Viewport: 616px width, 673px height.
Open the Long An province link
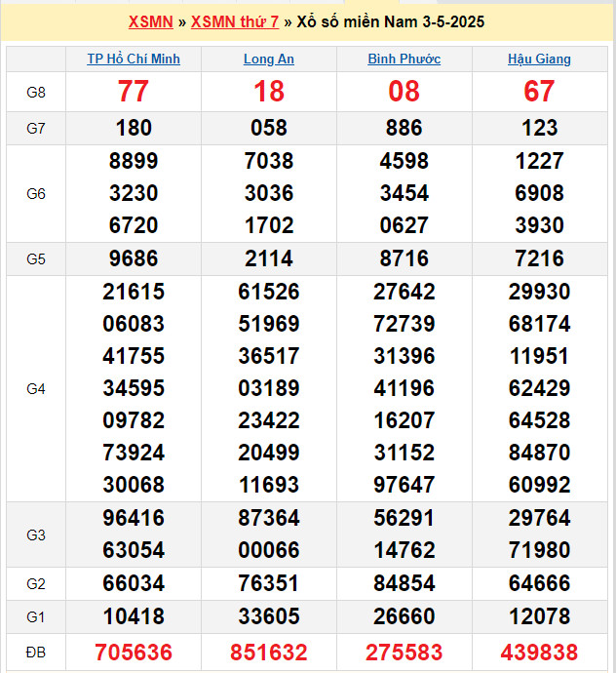point(269,59)
